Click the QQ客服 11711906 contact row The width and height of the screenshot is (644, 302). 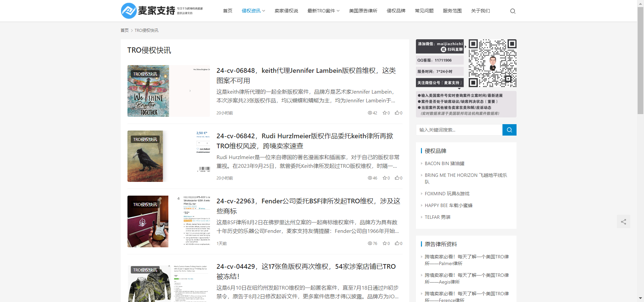click(x=440, y=60)
